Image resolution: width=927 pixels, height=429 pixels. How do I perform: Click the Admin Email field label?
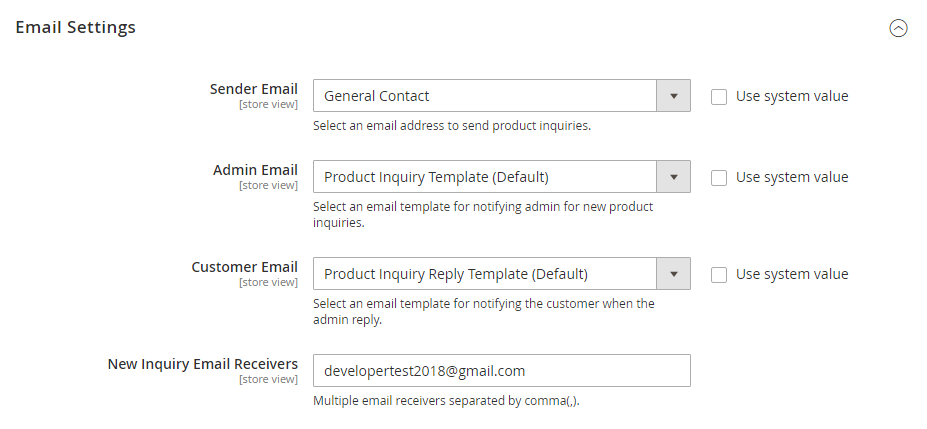click(255, 170)
